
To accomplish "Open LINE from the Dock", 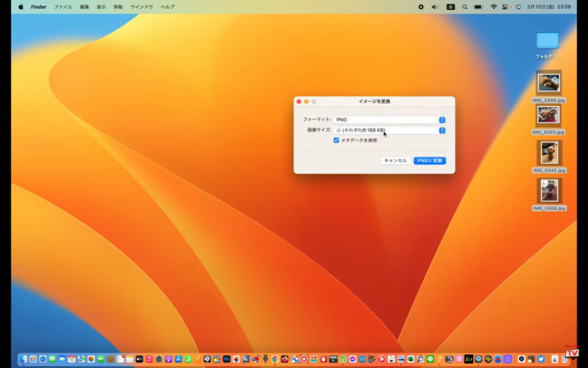I will point(430,359).
